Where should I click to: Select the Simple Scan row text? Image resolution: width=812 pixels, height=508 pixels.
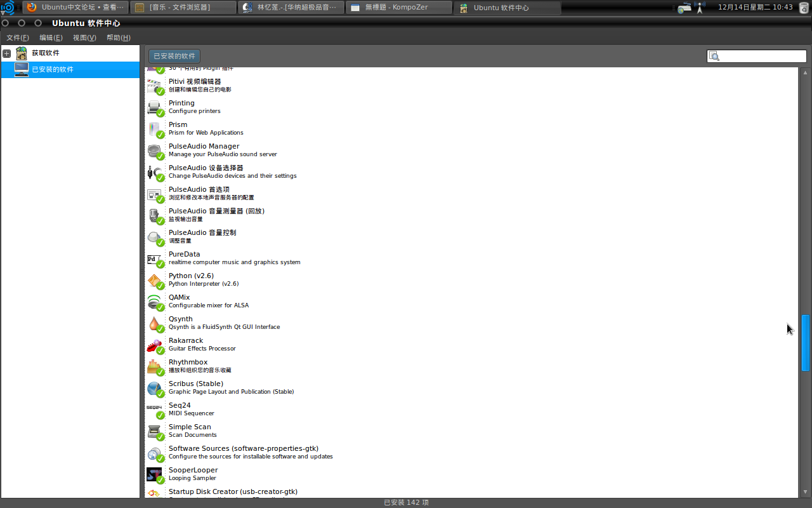193,431
